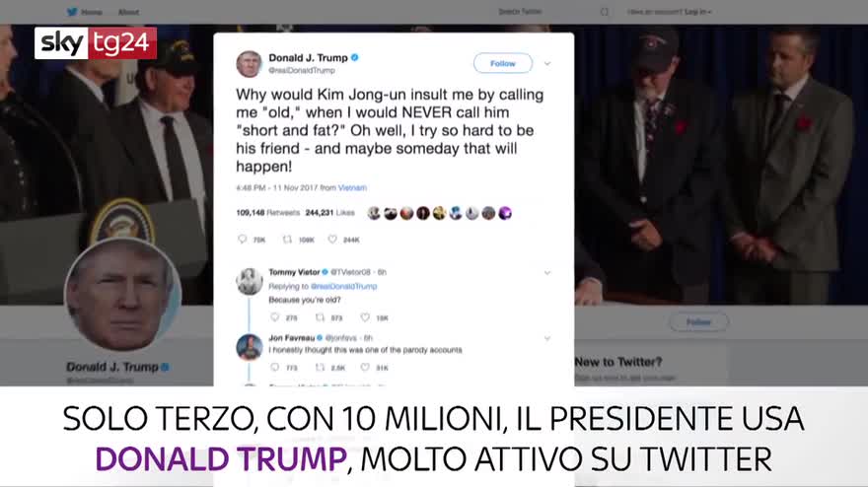Retweet the main Trump tweet
The height and width of the screenshot is (487, 868).
tap(287, 240)
